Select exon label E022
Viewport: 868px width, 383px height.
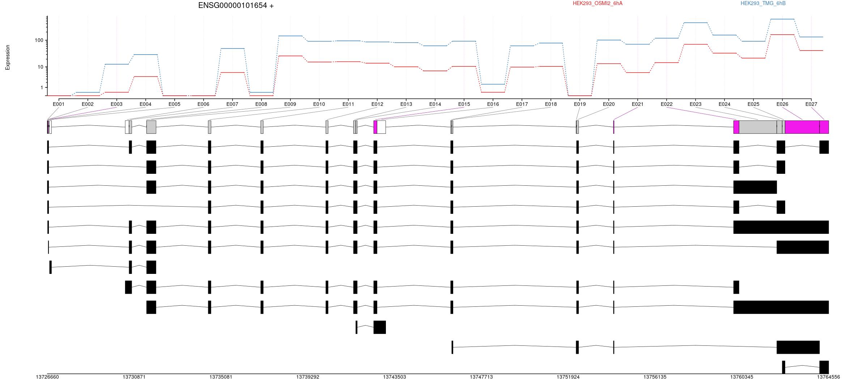point(667,104)
